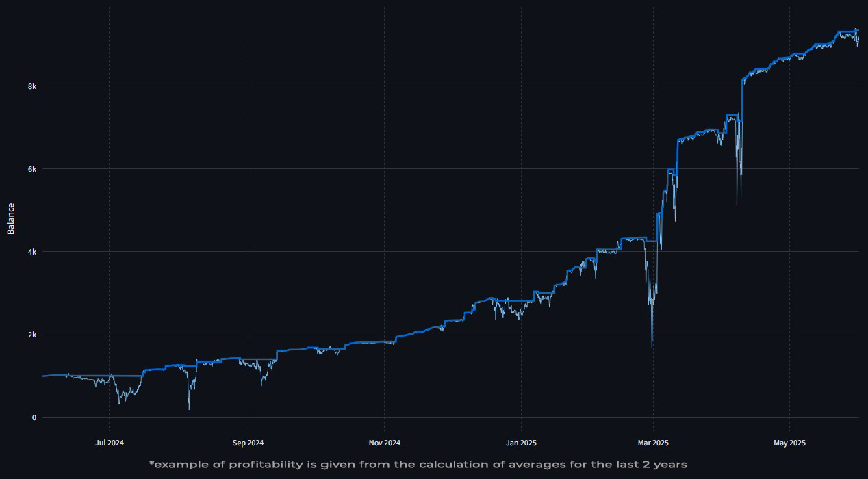Select the 0 label at the axis origin
Viewport: 868px width, 479px height.
36,417
